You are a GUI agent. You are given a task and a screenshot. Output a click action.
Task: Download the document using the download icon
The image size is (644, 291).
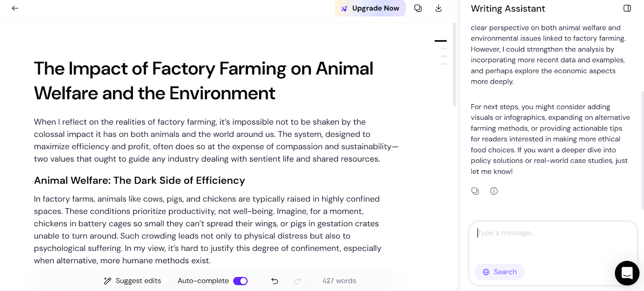(439, 8)
